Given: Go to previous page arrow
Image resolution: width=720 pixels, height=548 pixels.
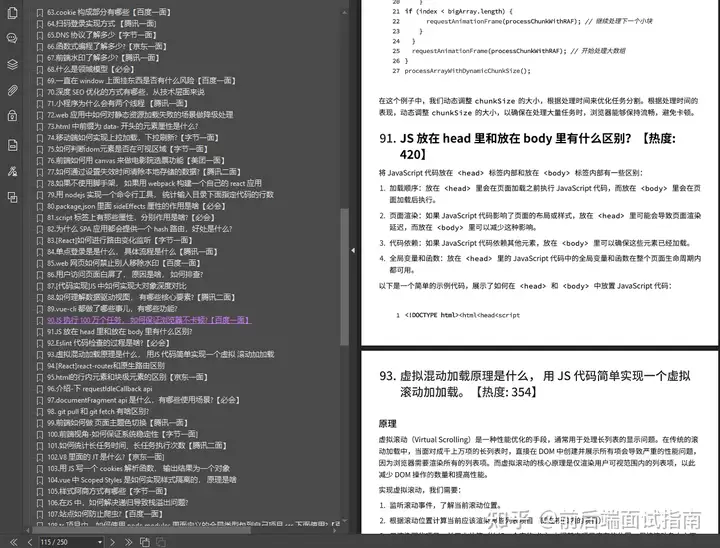Looking at the screenshot, I should pos(28,541).
